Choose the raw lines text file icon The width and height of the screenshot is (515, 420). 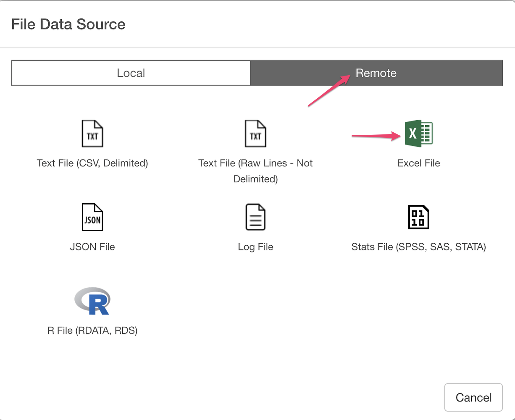pyautogui.click(x=255, y=133)
